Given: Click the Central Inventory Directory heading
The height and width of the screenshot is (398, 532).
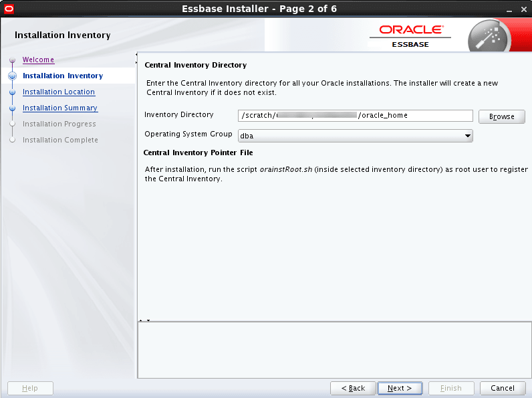Looking at the screenshot, I should pyautogui.click(x=196, y=65).
